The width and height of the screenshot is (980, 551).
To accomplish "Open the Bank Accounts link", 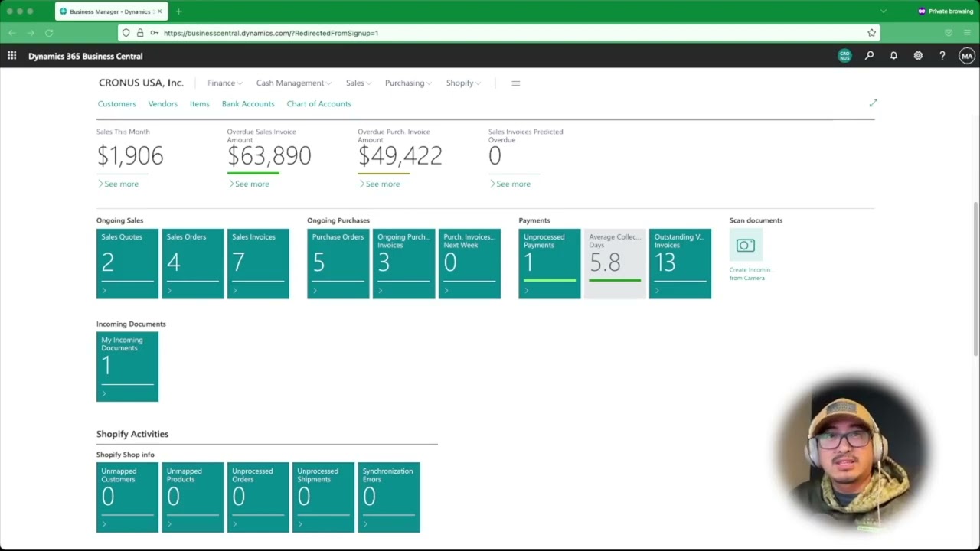I will click(x=248, y=103).
